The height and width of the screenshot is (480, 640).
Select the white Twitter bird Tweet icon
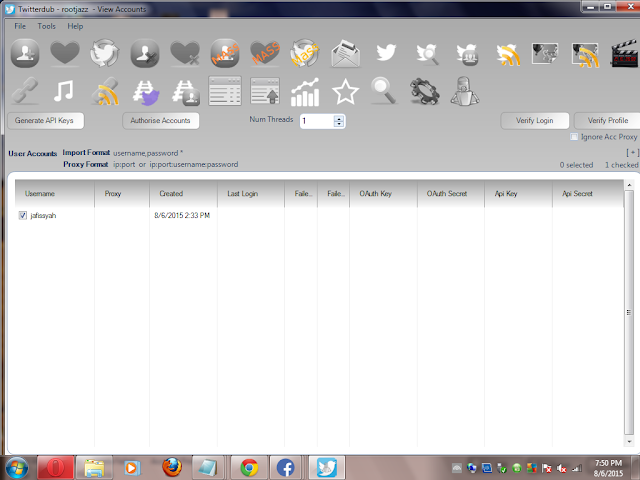pos(386,53)
